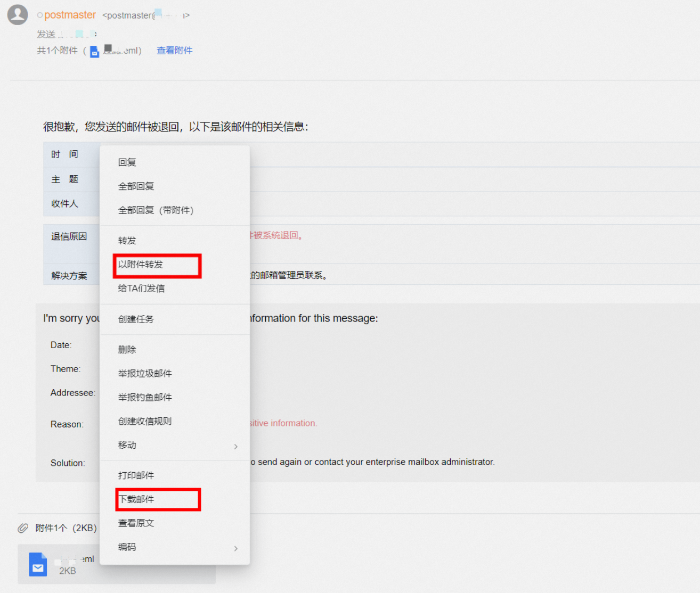
Task: Expand the 移动 submenu arrow
Action: click(236, 446)
